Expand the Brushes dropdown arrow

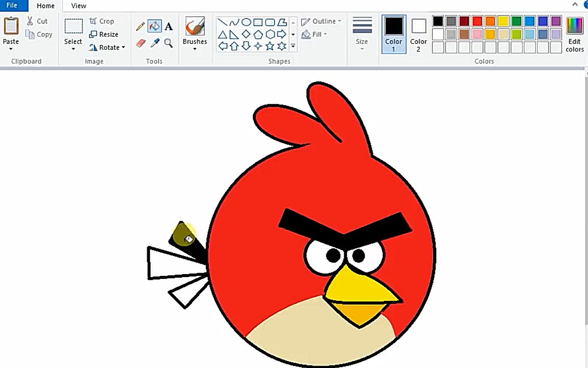click(195, 49)
